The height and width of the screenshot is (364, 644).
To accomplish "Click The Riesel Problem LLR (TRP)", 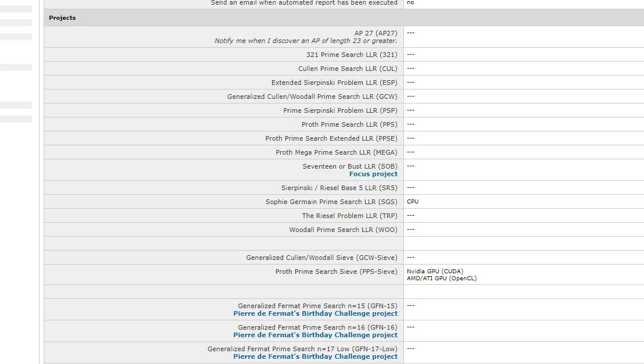I will tap(349, 216).
